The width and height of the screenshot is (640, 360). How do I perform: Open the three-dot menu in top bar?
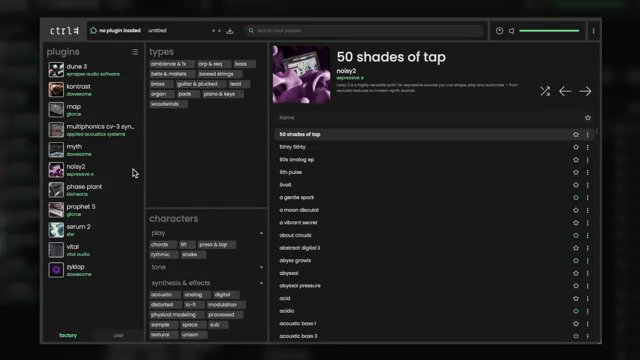click(x=593, y=31)
